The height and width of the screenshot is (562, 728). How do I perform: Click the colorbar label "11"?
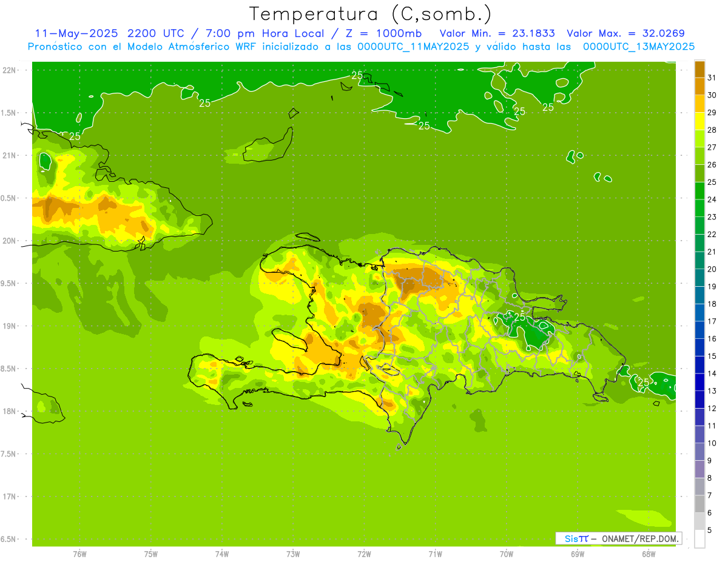712,426
